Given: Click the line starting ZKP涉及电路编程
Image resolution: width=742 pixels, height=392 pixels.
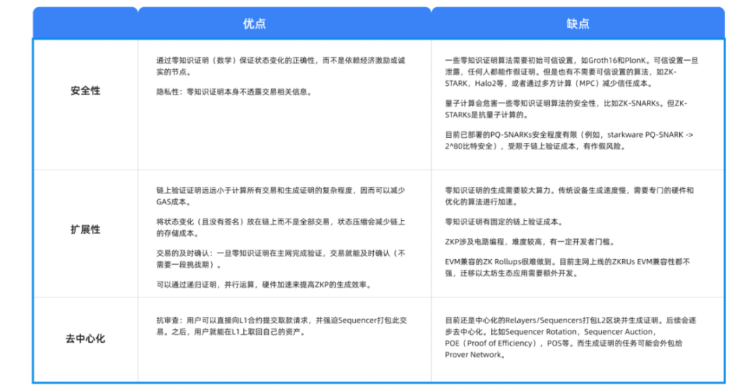Looking at the screenshot, I should tap(531, 242).
